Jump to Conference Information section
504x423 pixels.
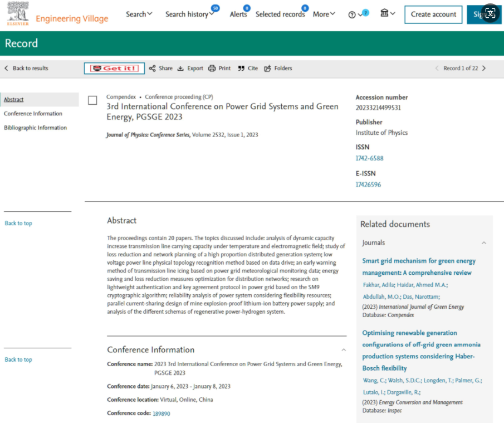tap(33, 114)
